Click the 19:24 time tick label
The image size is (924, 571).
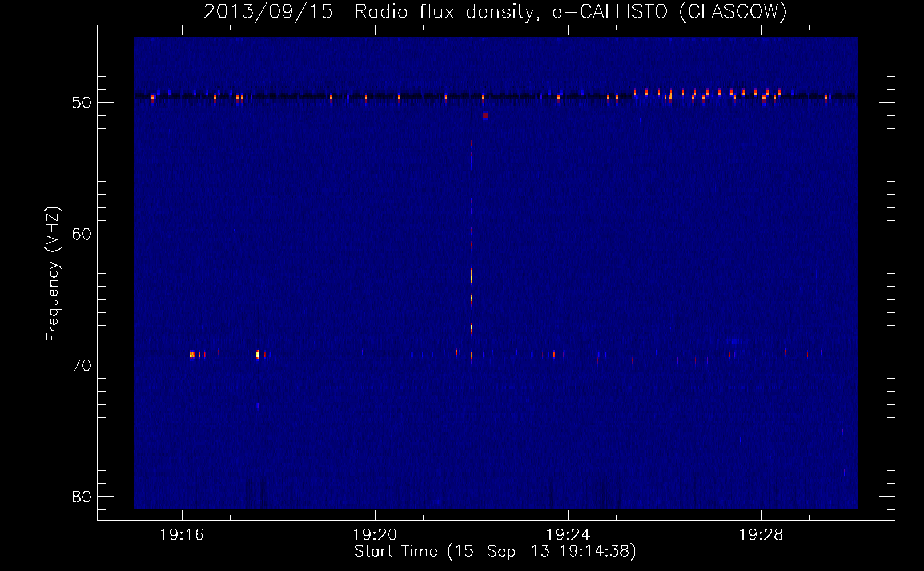[568, 535]
